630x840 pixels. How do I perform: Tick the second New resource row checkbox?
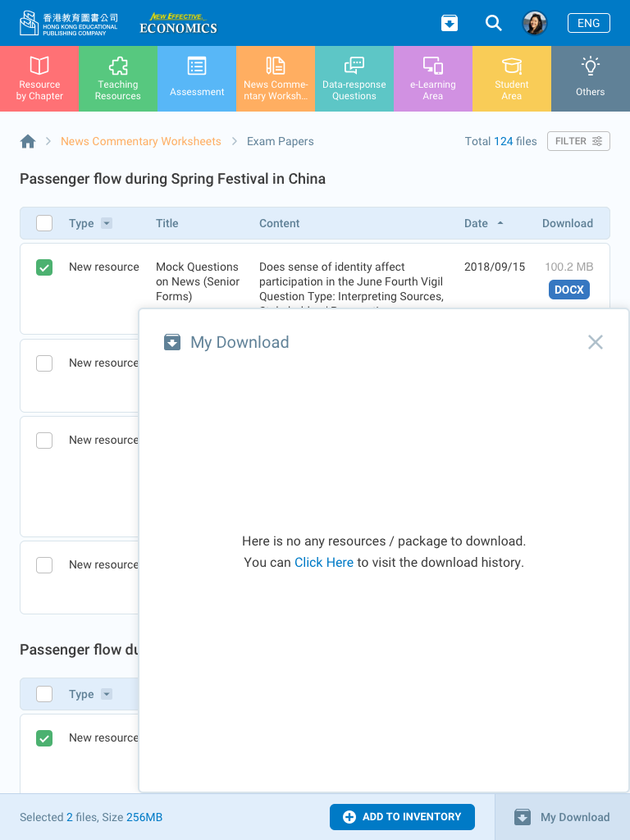[x=44, y=363]
